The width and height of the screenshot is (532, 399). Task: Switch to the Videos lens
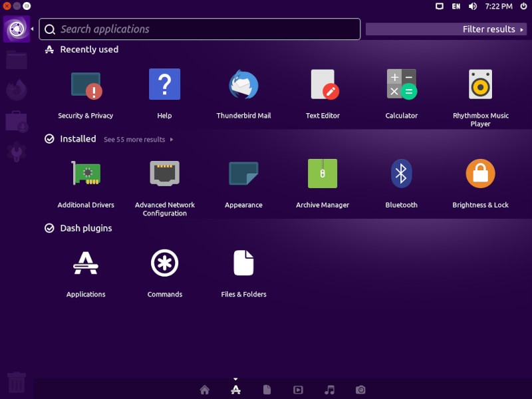[299, 390]
